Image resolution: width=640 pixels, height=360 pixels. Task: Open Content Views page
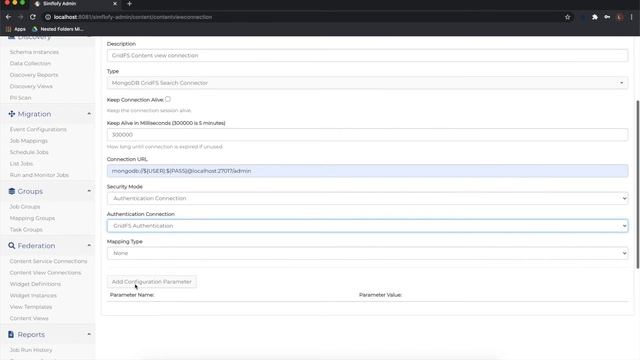point(29,318)
